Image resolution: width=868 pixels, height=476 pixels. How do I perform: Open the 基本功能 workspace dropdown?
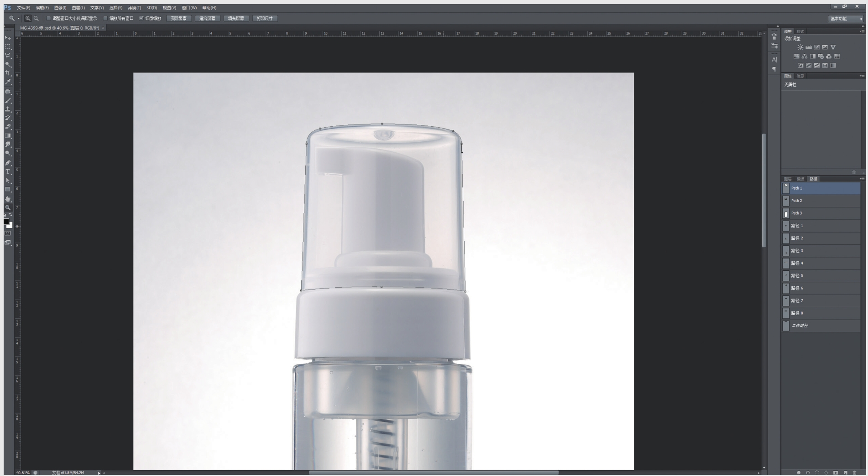click(x=846, y=19)
